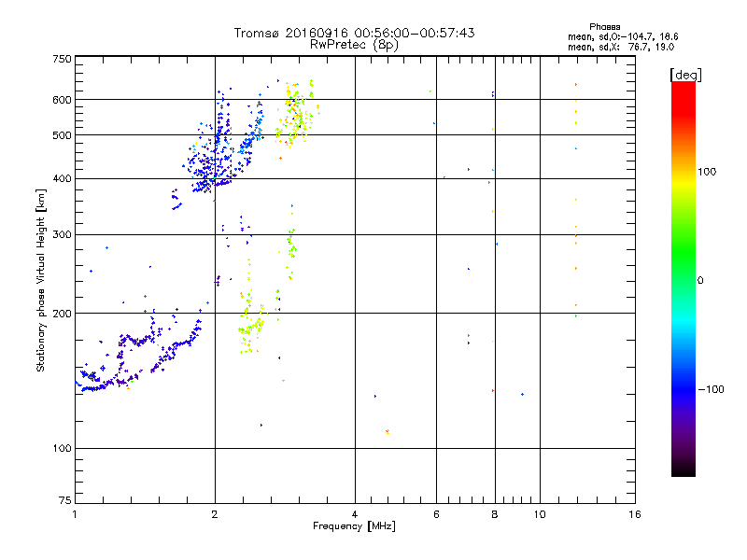Click the x-axis tick label '4'
The image size is (747, 560).
click(355, 514)
